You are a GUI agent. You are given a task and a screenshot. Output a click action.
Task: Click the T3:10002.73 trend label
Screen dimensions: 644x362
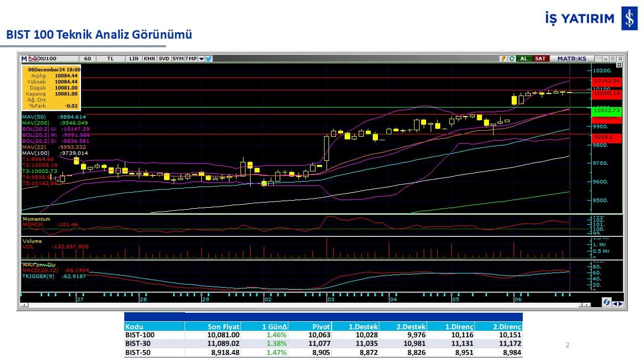pyautogui.click(x=40, y=171)
